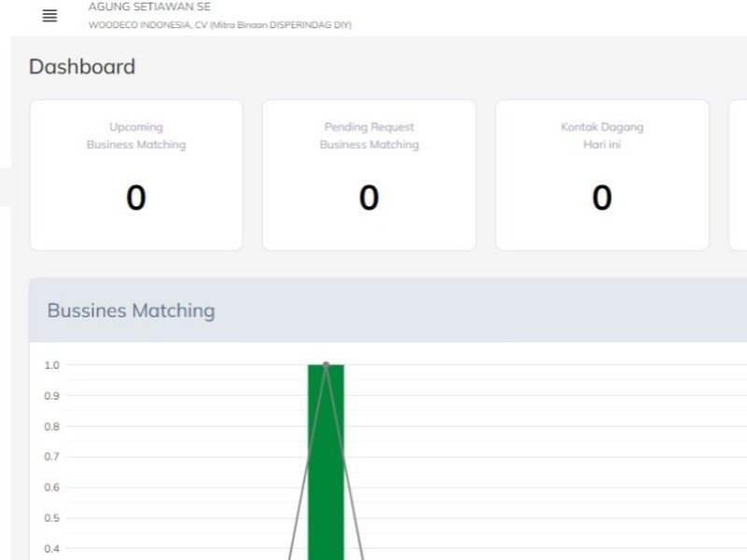747x560 pixels.
Task: Click the zero count under Kontak Dagang
Action: (601, 198)
